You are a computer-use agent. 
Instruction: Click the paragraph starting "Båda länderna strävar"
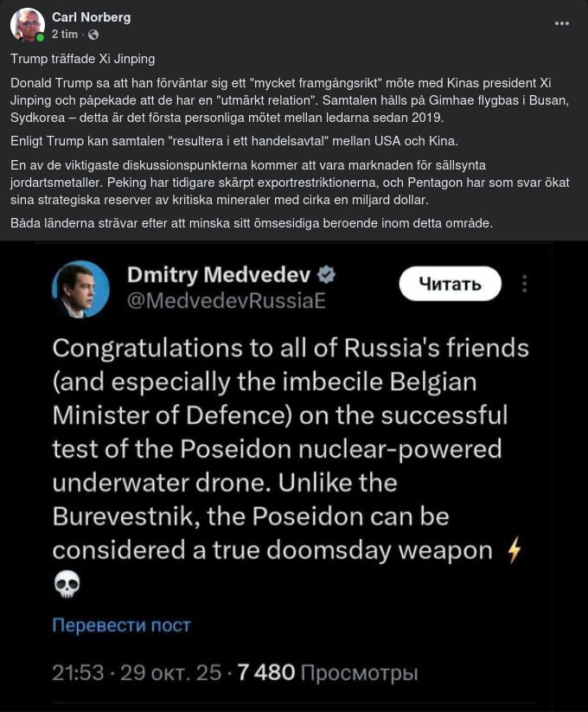(252, 223)
